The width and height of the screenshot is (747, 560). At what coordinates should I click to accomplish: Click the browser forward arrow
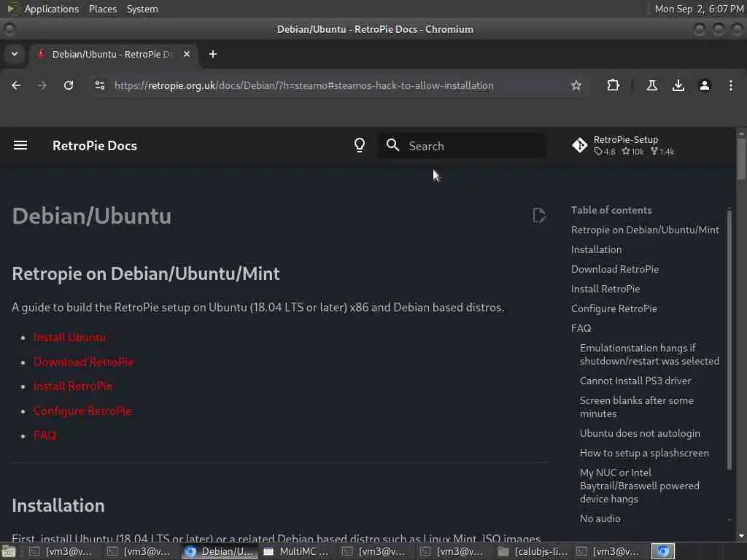click(42, 85)
